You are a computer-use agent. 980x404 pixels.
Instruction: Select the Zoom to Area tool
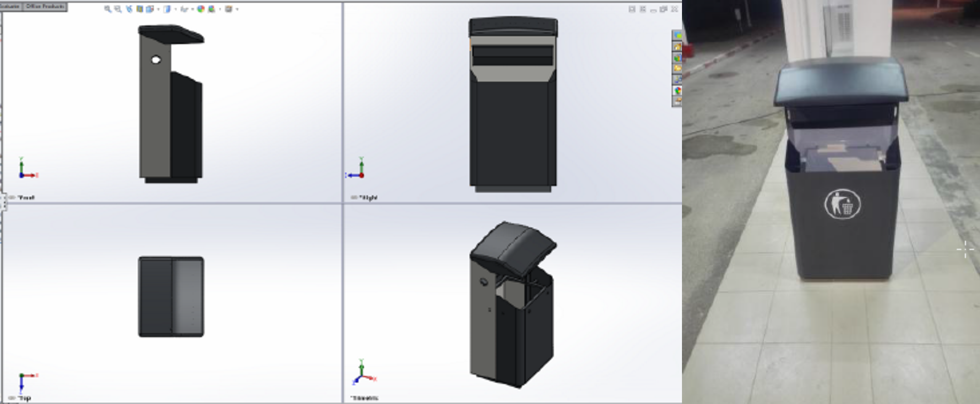pyautogui.click(x=118, y=9)
